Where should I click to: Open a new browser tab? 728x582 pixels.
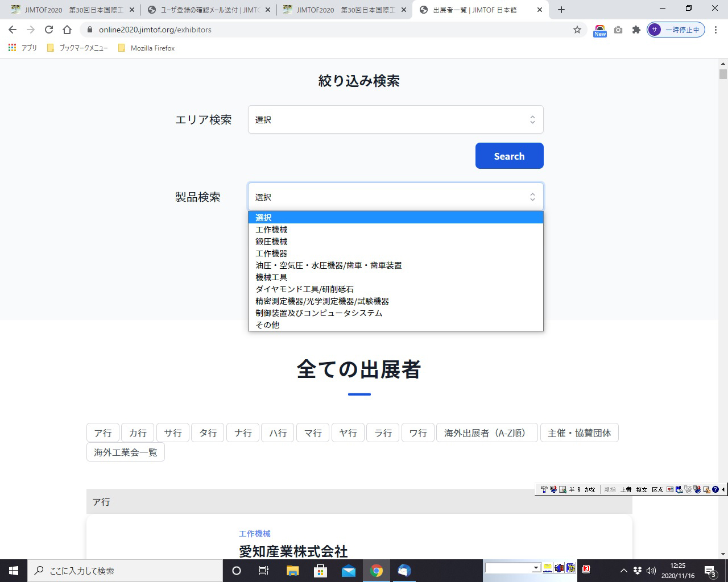point(561,10)
